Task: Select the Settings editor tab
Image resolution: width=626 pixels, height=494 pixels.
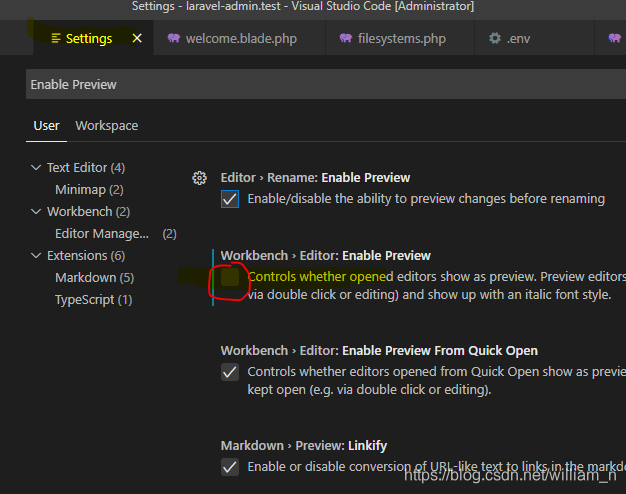Action: click(93, 38)
